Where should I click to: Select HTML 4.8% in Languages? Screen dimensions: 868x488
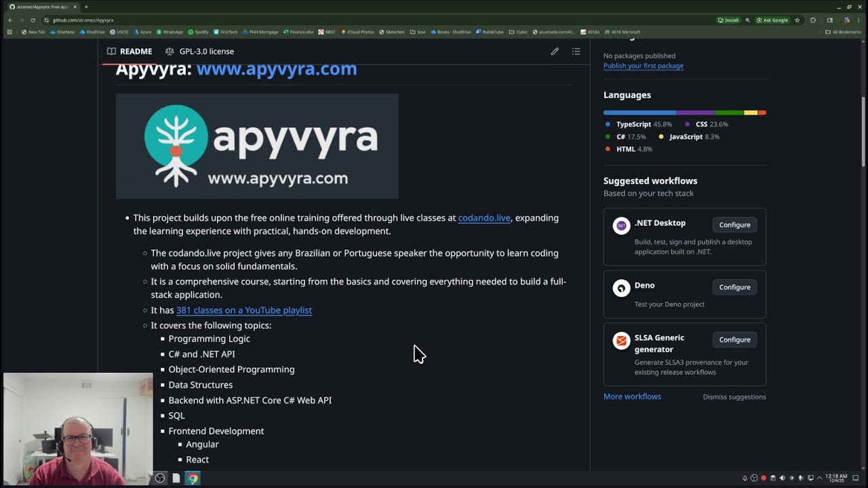(x=628, y=149)
